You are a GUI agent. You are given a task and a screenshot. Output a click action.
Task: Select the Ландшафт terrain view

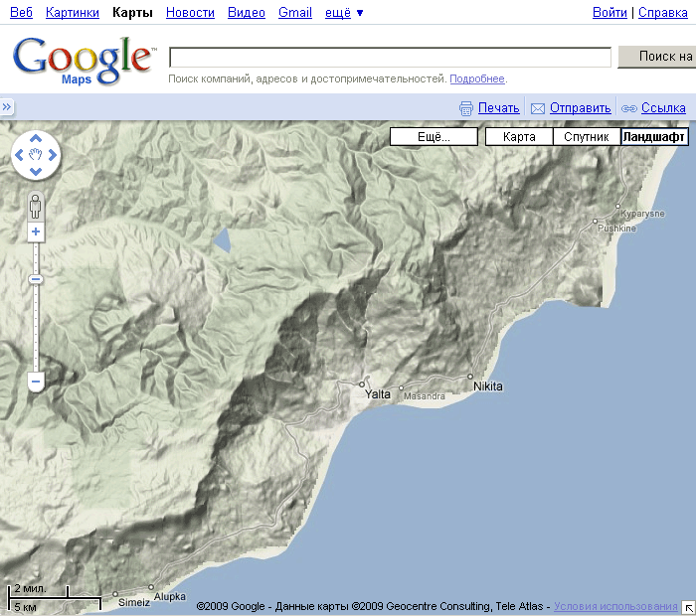654,137
